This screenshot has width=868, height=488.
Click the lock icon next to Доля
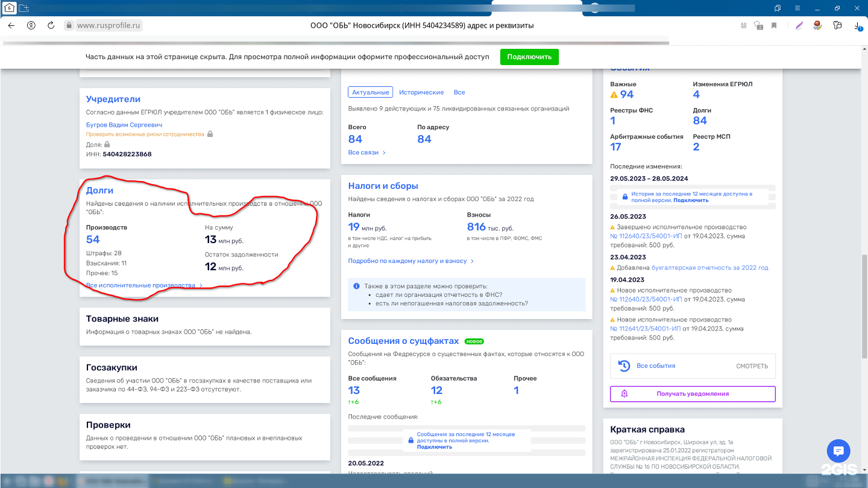pos(107,145)
